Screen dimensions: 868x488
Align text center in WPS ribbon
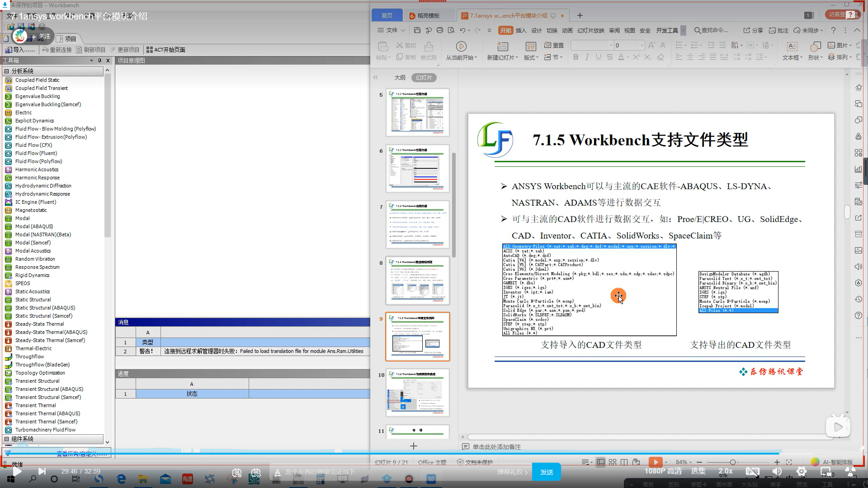click(690, 57)
